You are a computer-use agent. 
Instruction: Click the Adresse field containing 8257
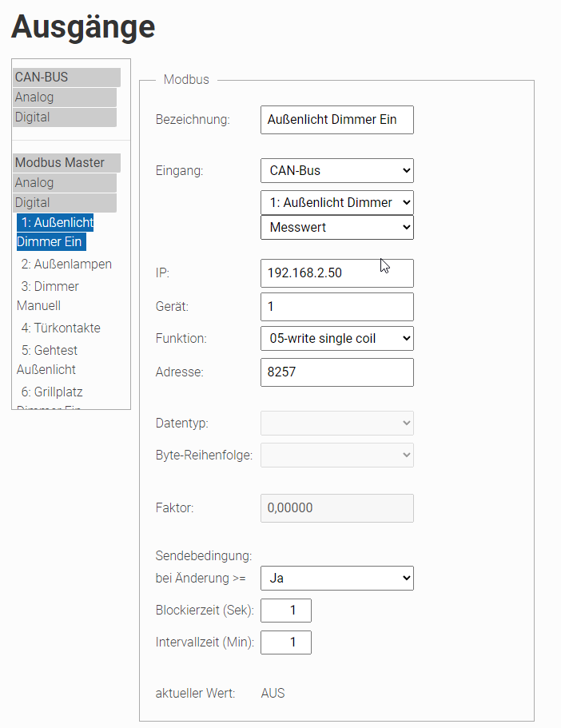pos(336,372)
